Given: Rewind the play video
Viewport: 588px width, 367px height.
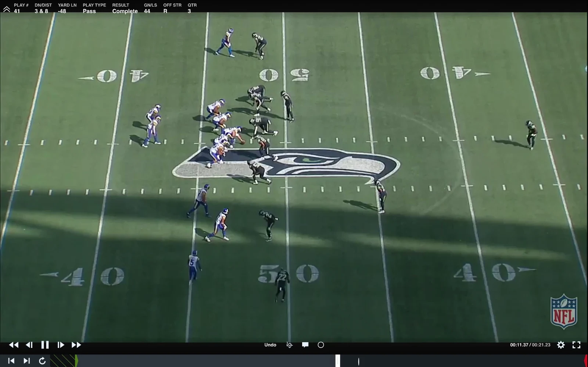Looking at the screenshot, I should (14, 345).
